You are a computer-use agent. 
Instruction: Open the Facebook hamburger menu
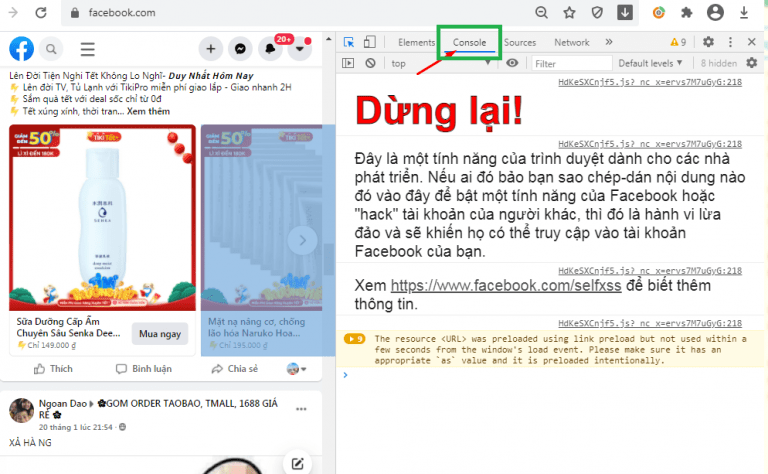88,49
